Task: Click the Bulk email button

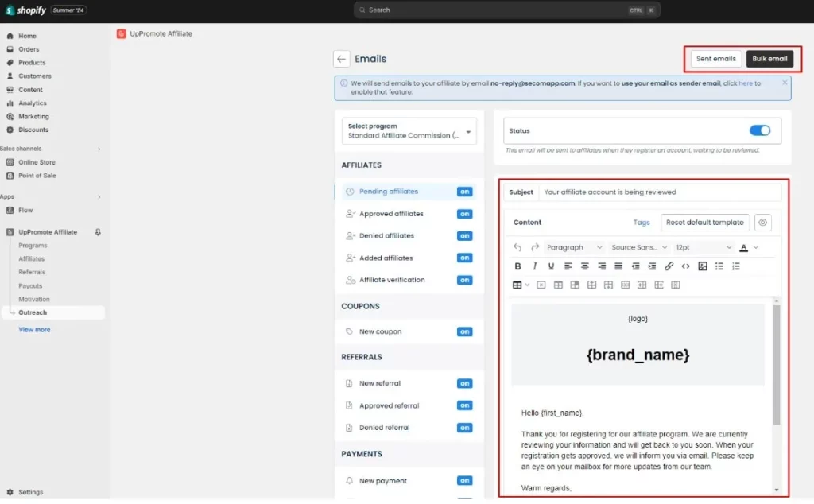Action: coord(769,59)
